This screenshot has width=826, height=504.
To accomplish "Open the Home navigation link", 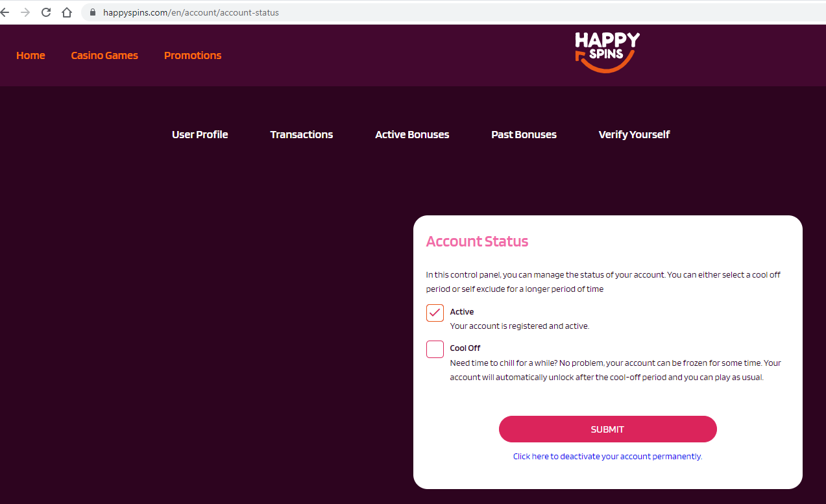I will coord(30,56).
